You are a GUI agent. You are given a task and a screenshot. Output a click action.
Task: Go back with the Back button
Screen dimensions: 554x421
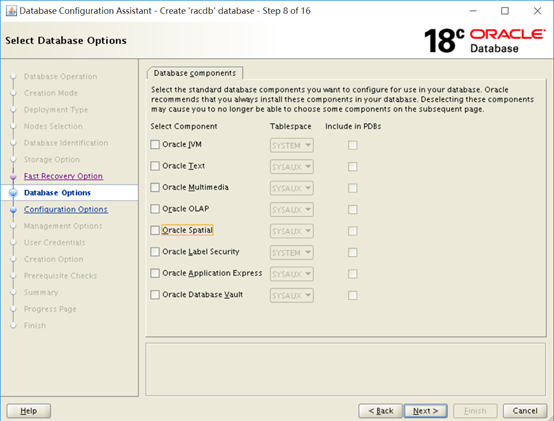click(381, 411)
